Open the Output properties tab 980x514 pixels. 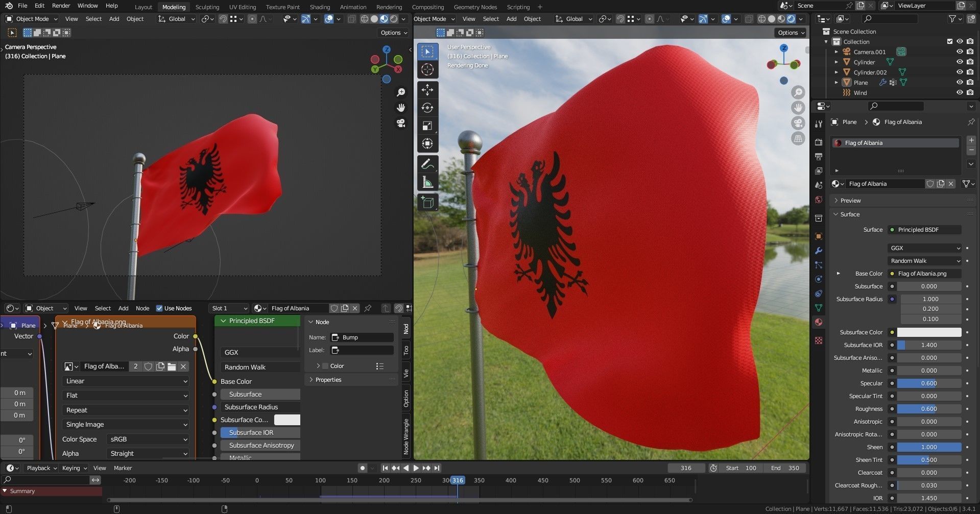(x=819, y=156)
